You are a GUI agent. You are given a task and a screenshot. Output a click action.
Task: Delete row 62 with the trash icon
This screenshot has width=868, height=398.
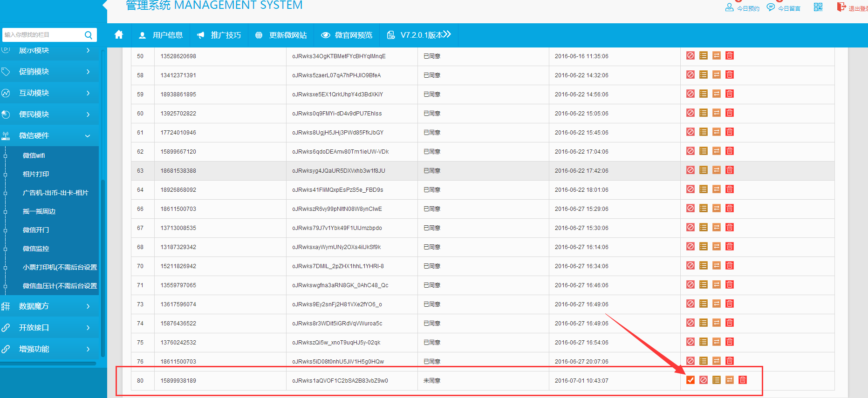[730, 151]
